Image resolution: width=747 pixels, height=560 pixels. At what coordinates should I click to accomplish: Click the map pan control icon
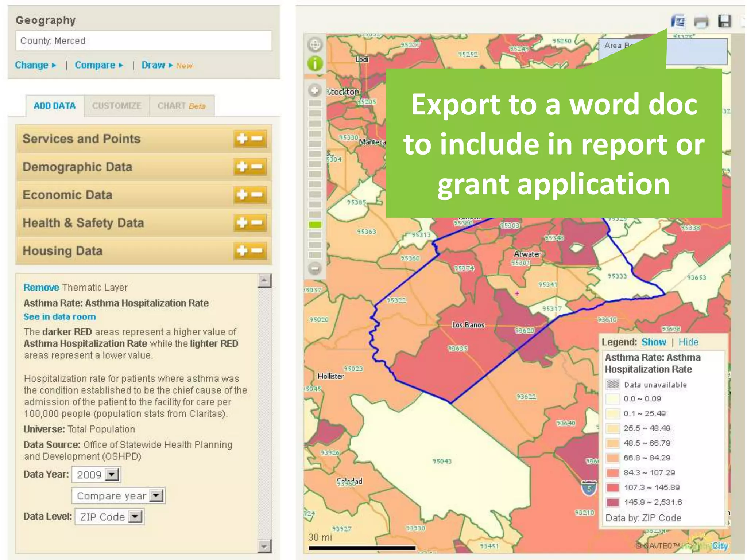[x=315, y=45]
